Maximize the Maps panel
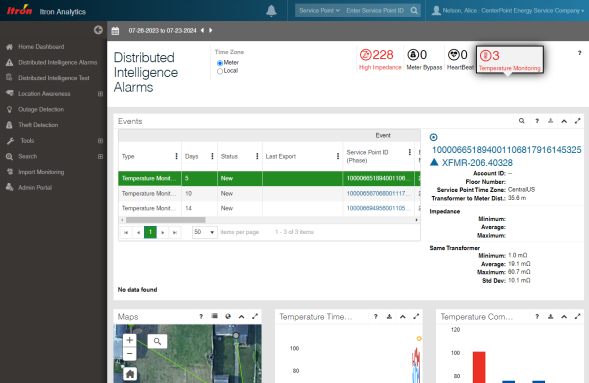This screenshot has width=589, height=383. point(255,316)
